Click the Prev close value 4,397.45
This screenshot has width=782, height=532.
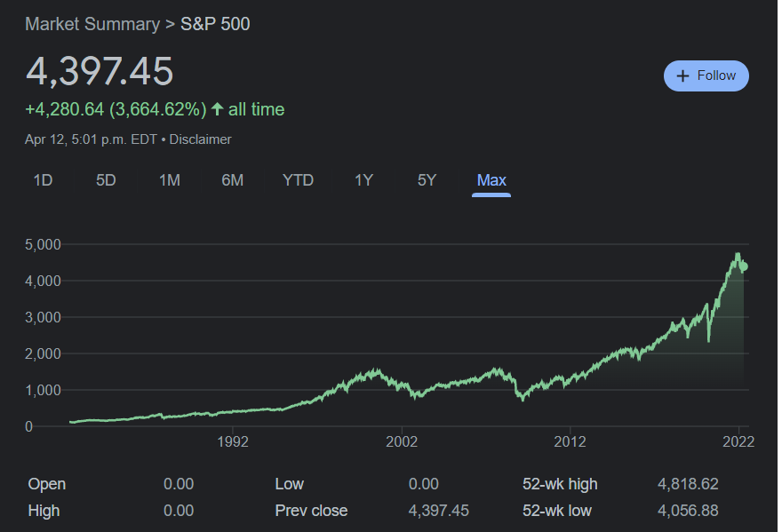pyautogui.click(x=438, y=511)
